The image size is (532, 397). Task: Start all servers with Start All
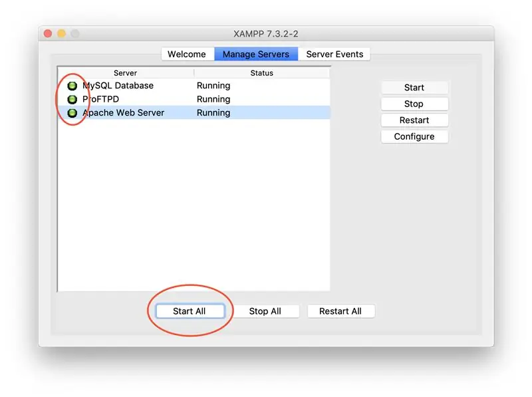190,311
